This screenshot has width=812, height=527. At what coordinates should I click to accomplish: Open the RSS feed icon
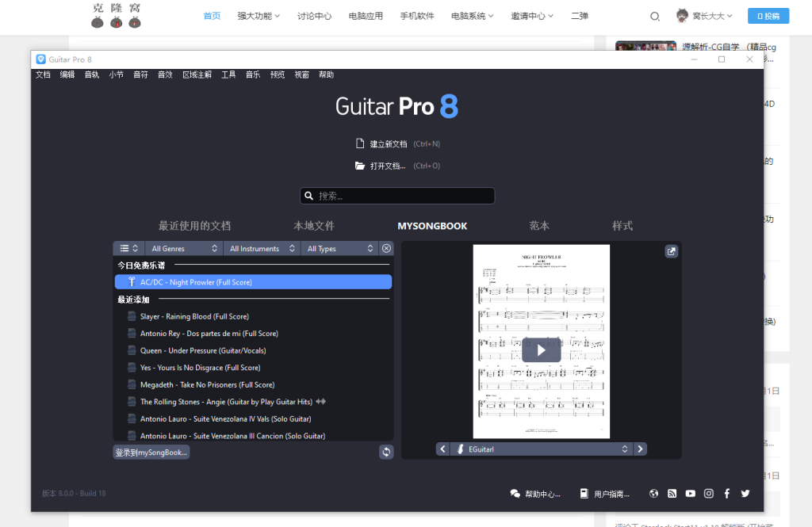(672, 494)
